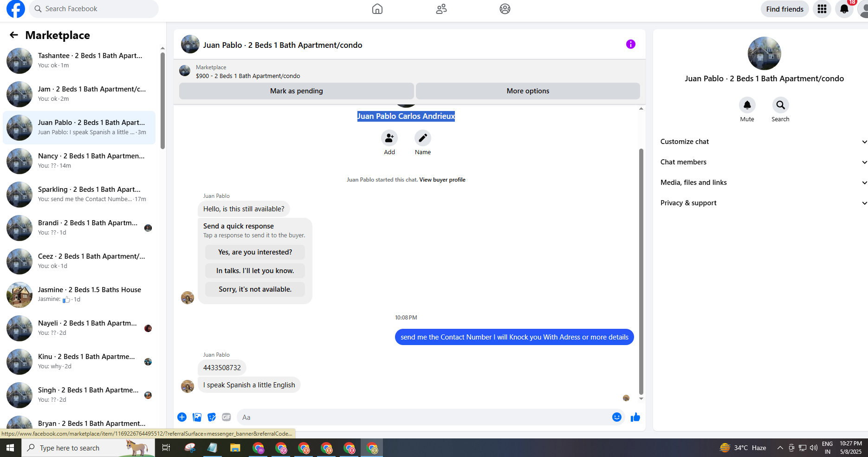Click the chat messages vertical scrollbar
The height and width of the screenshot is (457, 868).
[641, 272]
